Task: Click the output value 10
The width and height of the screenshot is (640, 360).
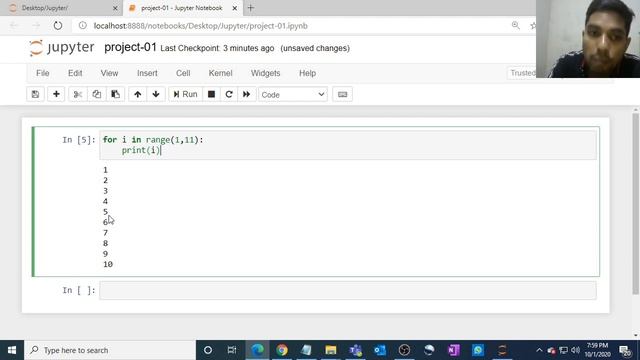Action: pyautogui.click(x=108, y=264)
